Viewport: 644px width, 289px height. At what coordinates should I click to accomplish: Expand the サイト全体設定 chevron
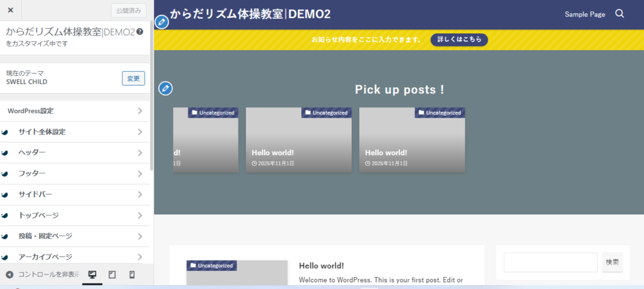(x=140, y=132)
